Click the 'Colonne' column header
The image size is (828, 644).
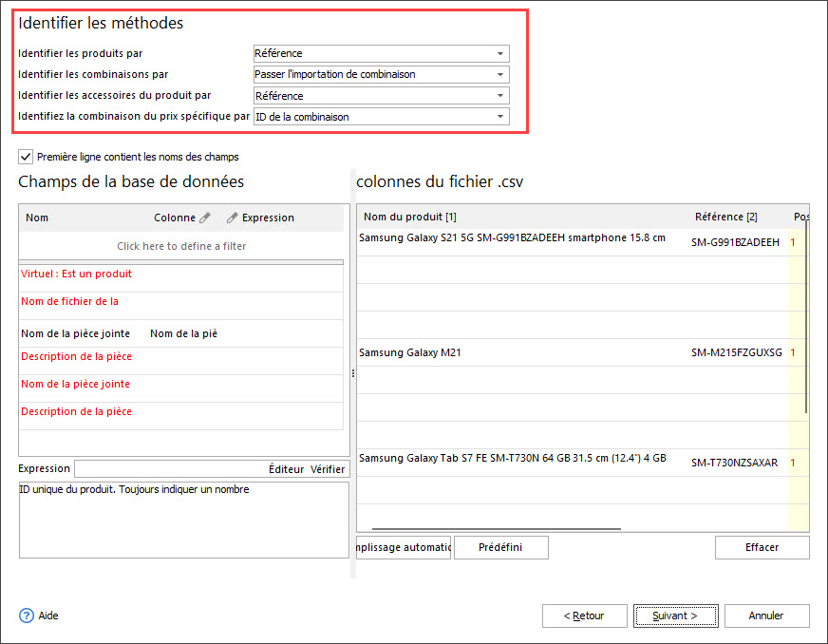pos(175,218)
